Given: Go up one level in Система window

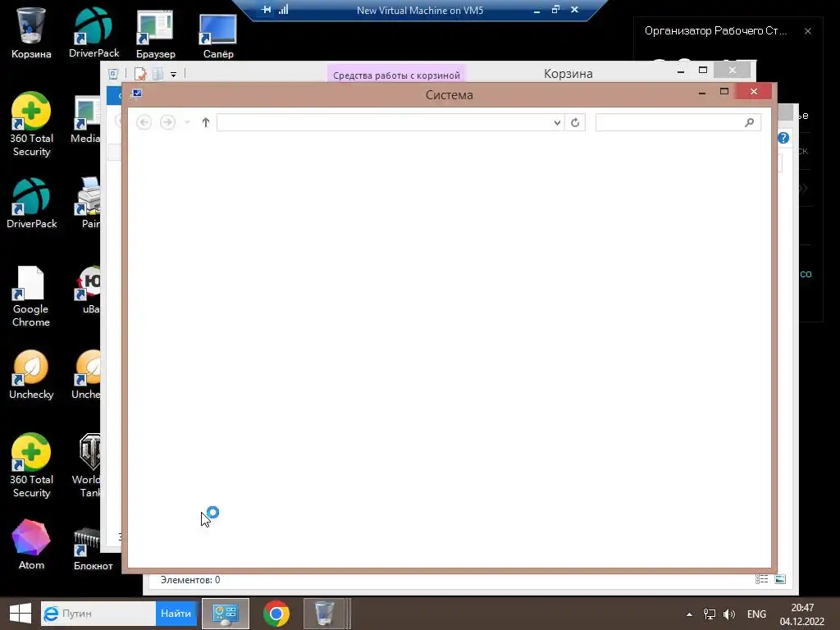Looking at the screenshot, I should click(206, 122).
